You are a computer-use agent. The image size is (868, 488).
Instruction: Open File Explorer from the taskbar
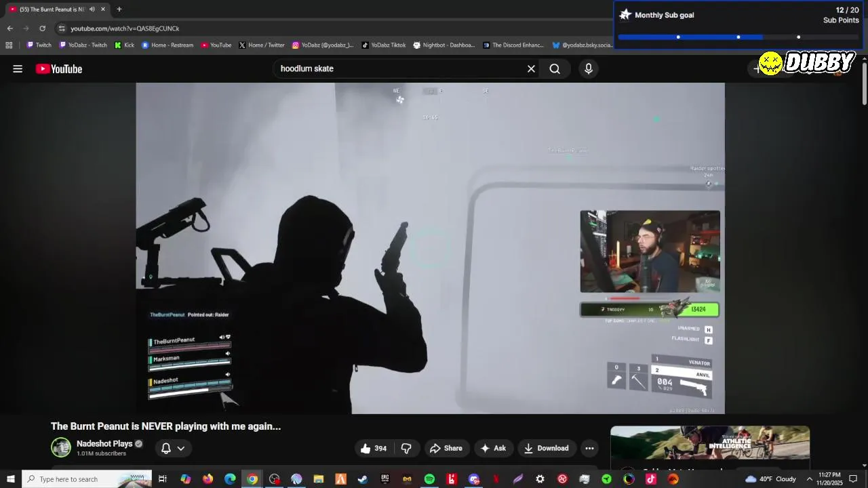point(319,479)
